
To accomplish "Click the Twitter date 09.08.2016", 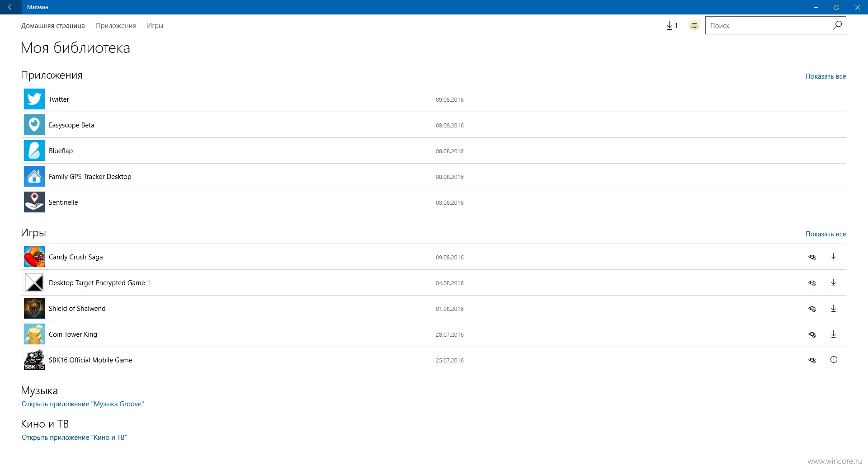I will point(449,100).
